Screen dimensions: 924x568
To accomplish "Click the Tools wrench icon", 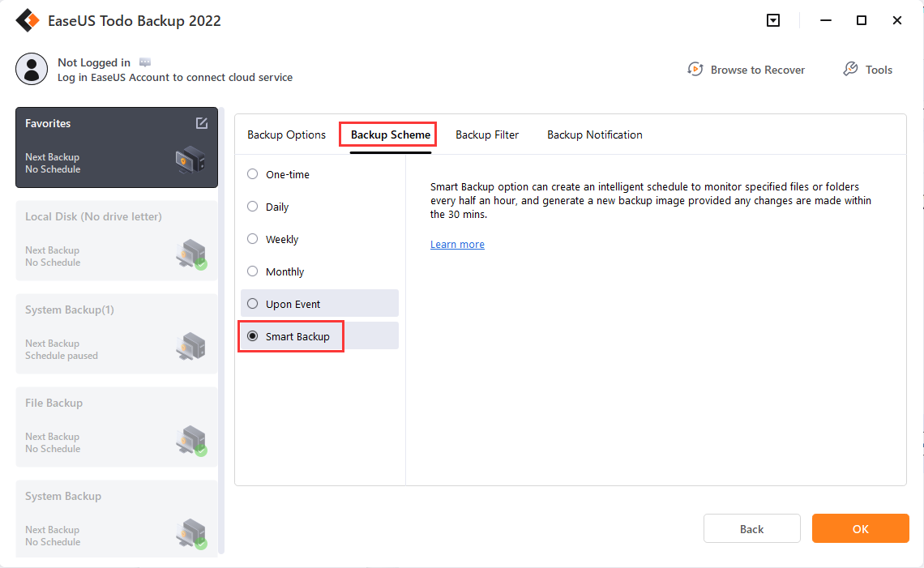I will [850, 70].
